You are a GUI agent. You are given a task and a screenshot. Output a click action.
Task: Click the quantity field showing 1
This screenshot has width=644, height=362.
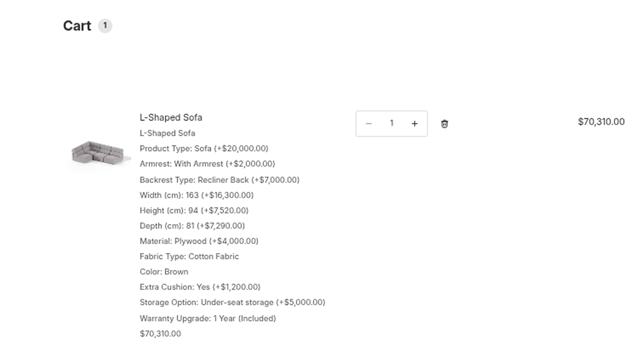point(392,123)
